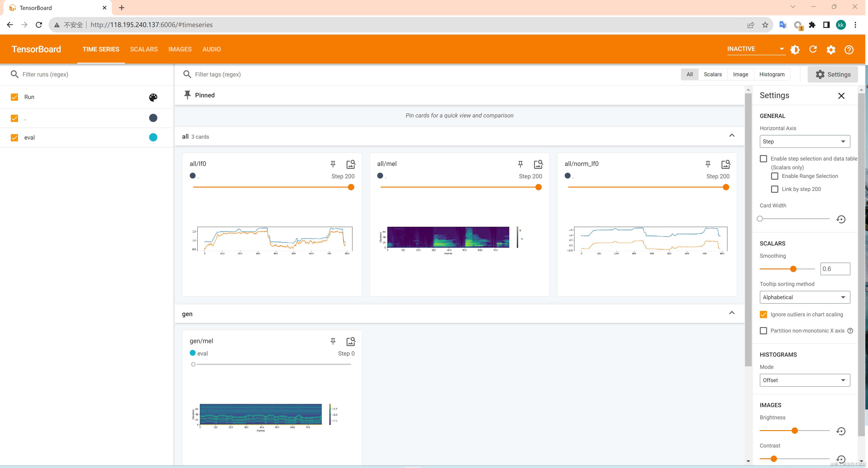Screen dimensions: 868x468
Task: View all/mel image at actual size
Action: 538,164
